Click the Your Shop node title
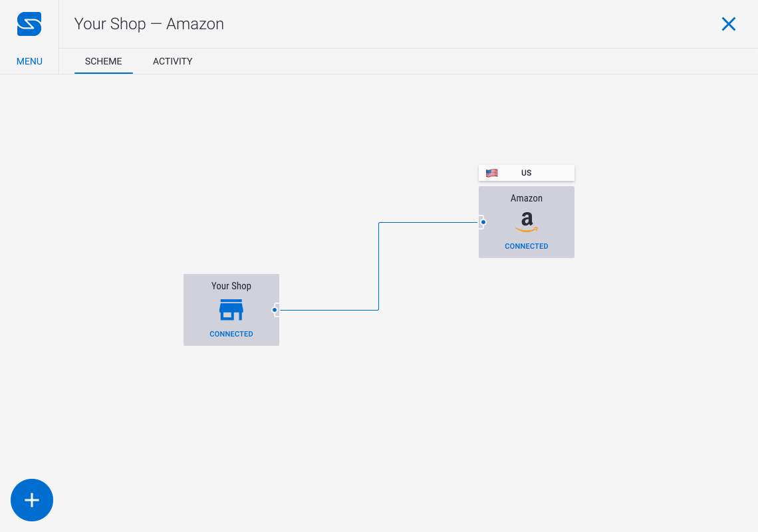The width and height of the screenshot is (758, 532). (x=231, y=286)
